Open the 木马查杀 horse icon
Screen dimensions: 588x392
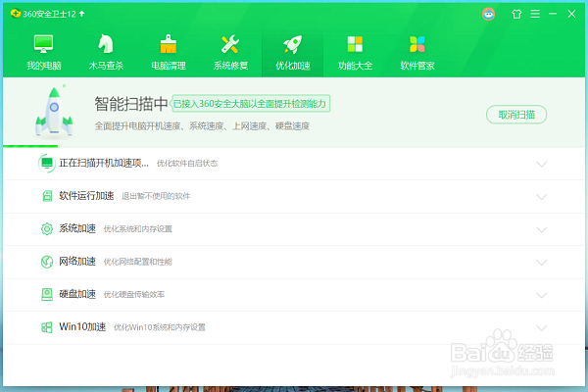(106, 43)
